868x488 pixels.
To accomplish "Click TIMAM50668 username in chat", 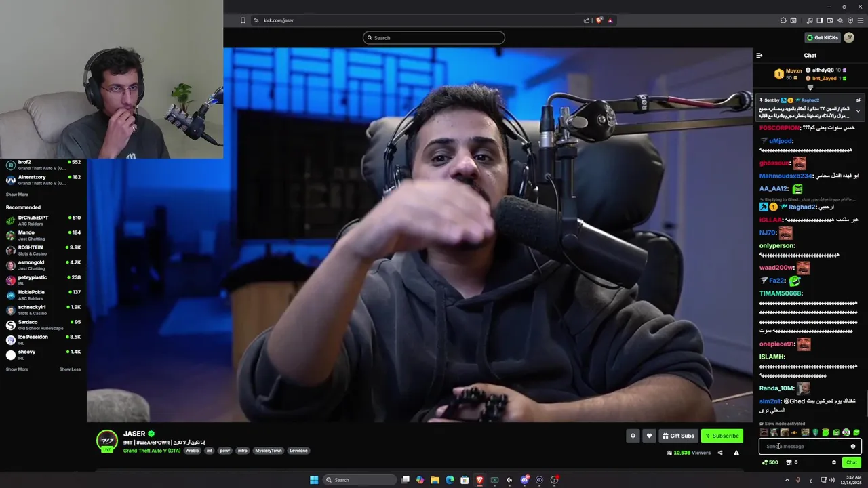I will pyautogui.click(x=781, y=293).
